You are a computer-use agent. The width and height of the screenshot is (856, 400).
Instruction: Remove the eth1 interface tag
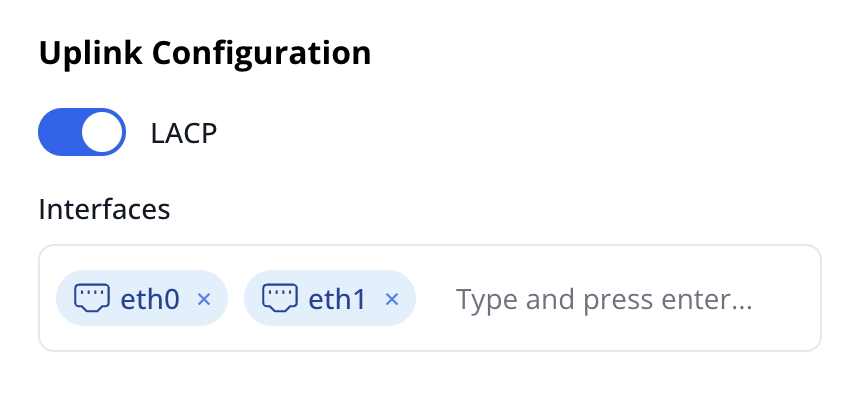click(x=392, y=299)
